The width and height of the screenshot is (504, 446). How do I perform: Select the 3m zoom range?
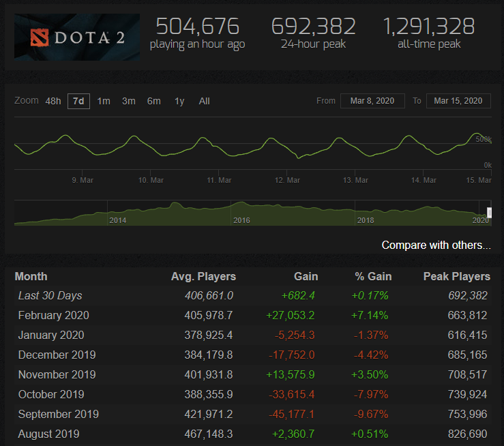click(x=129, y=101)
